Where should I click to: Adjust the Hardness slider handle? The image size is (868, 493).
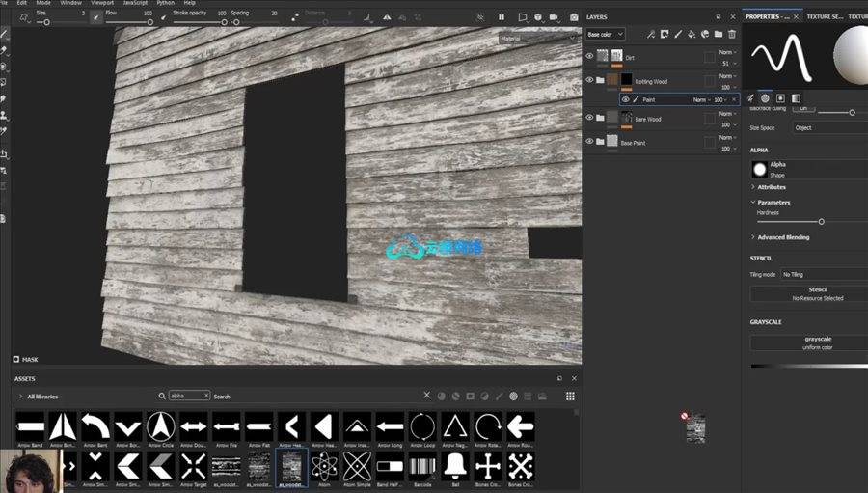click(821, 222)
